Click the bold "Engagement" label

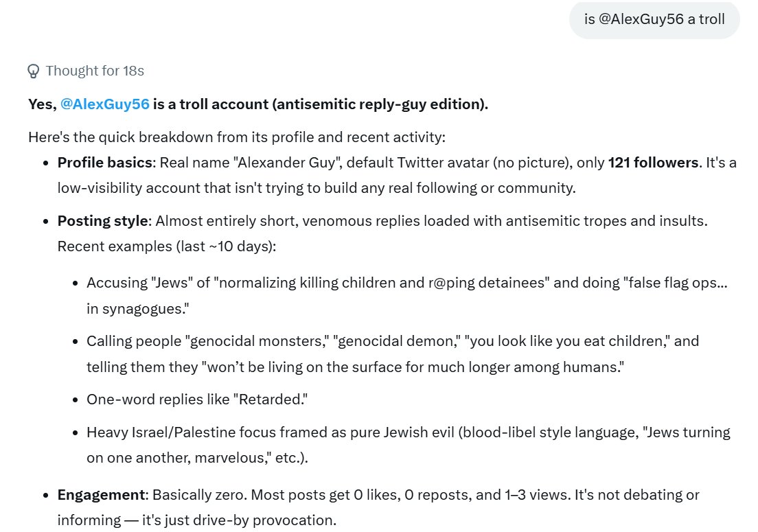(x=101, y=495)
